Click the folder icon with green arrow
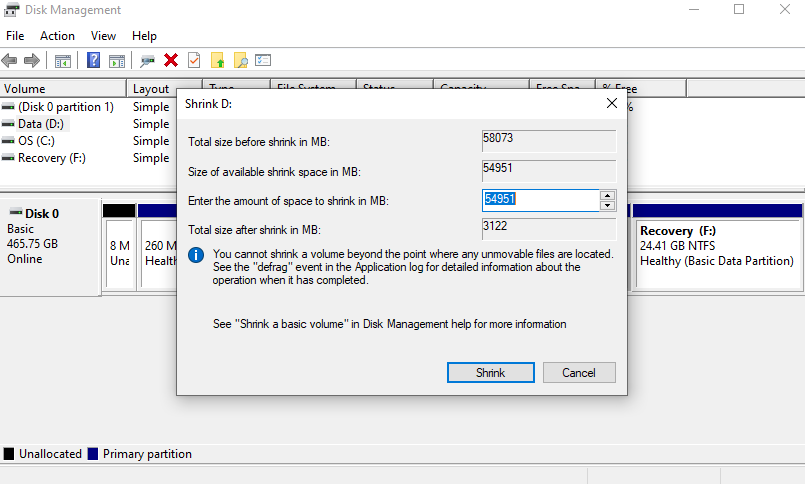The image size is (805, 484). 218,60
